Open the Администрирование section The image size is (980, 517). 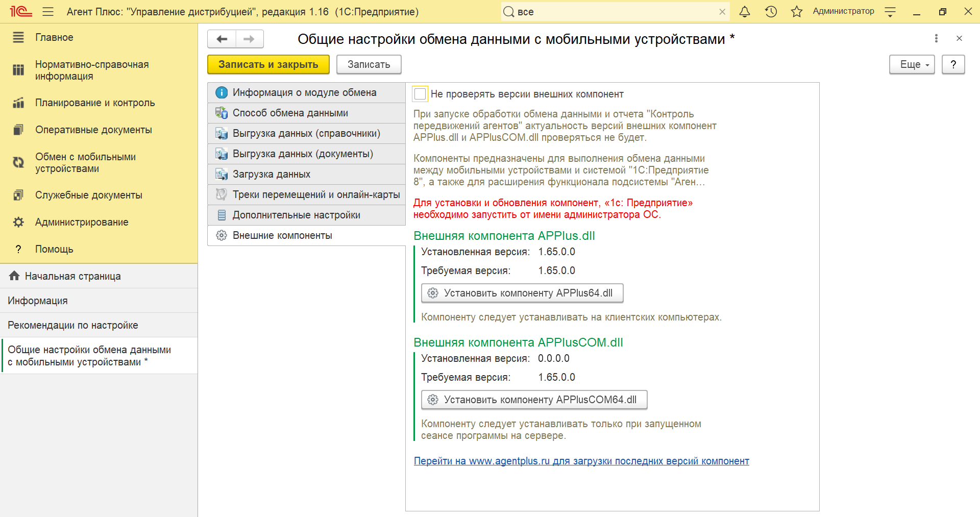[99, 222]
